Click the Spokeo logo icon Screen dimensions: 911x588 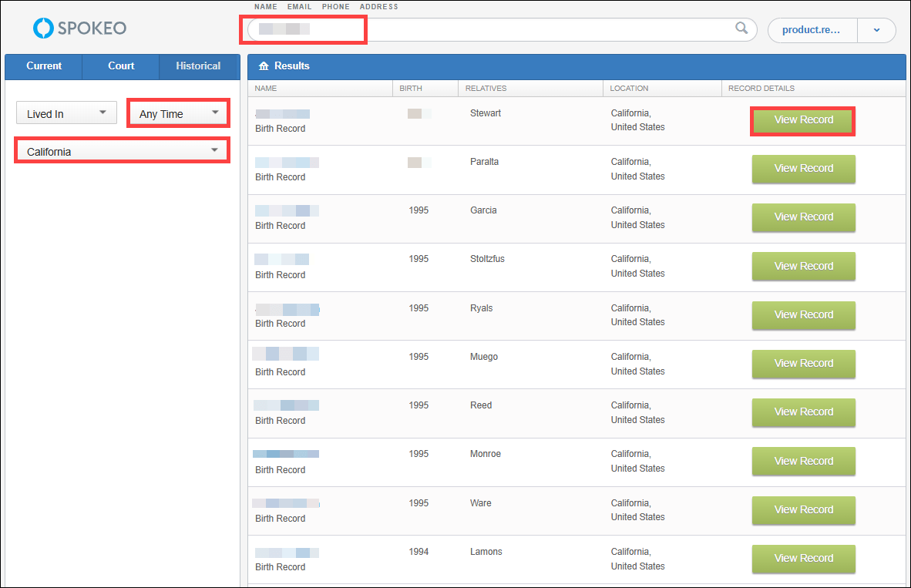tap(43, 29)
